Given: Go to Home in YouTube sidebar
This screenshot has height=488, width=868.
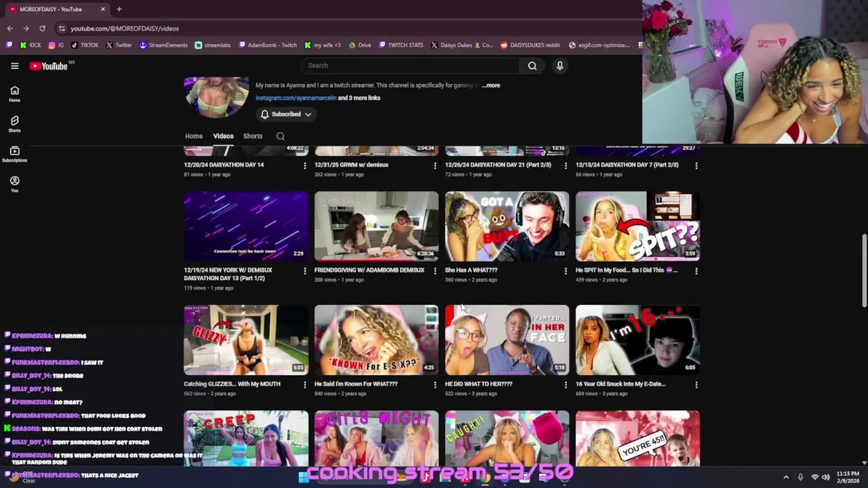Looking at the screenshot, I should tap(14, 94).
